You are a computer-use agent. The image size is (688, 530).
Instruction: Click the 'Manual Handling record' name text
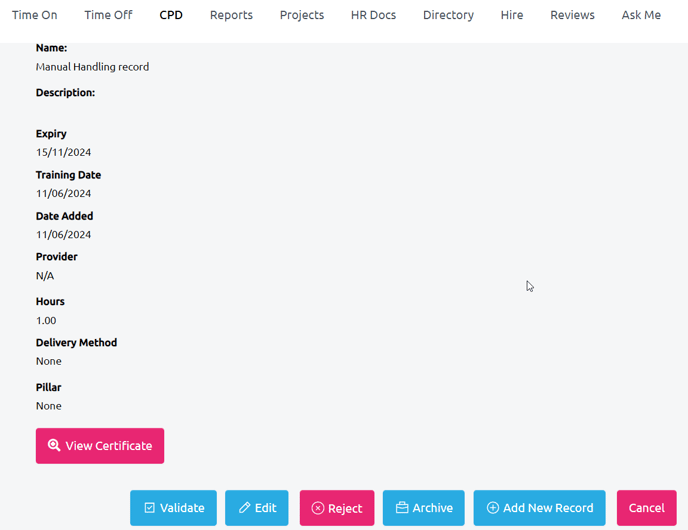pyautogui.click(x=92, y=67)
